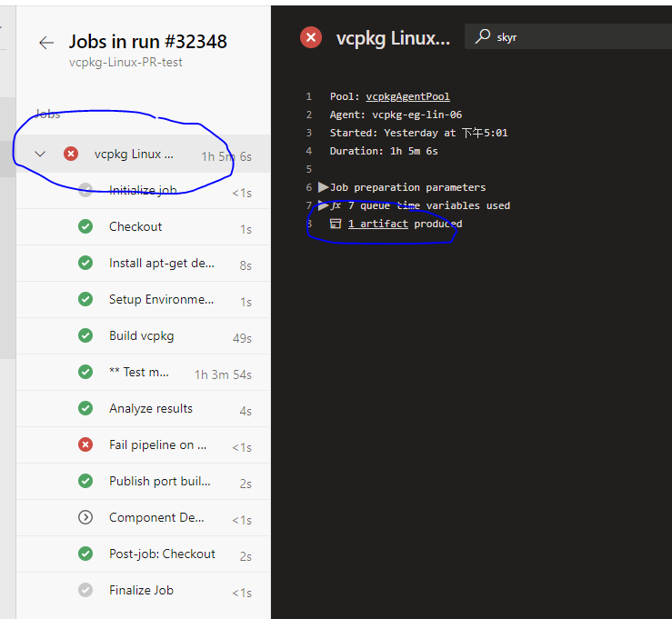The image size is (672, 619).
Task: Focus the log search field containing skyr
Action: [568, 37]
